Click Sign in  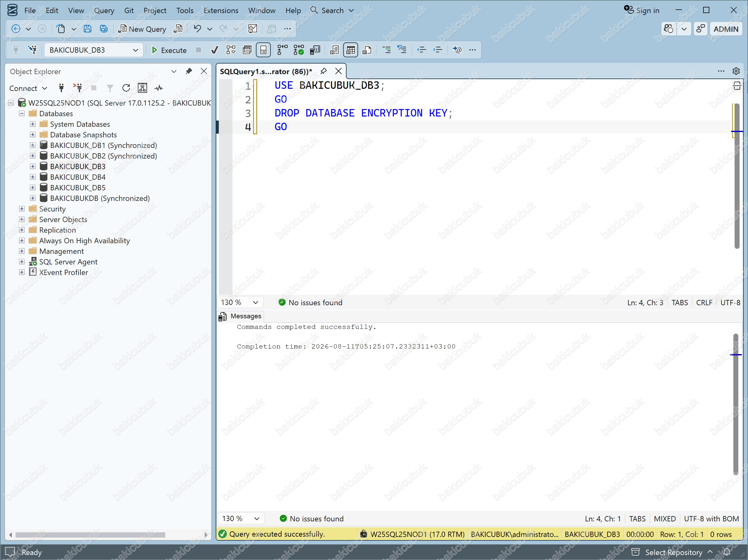point(641,11)
